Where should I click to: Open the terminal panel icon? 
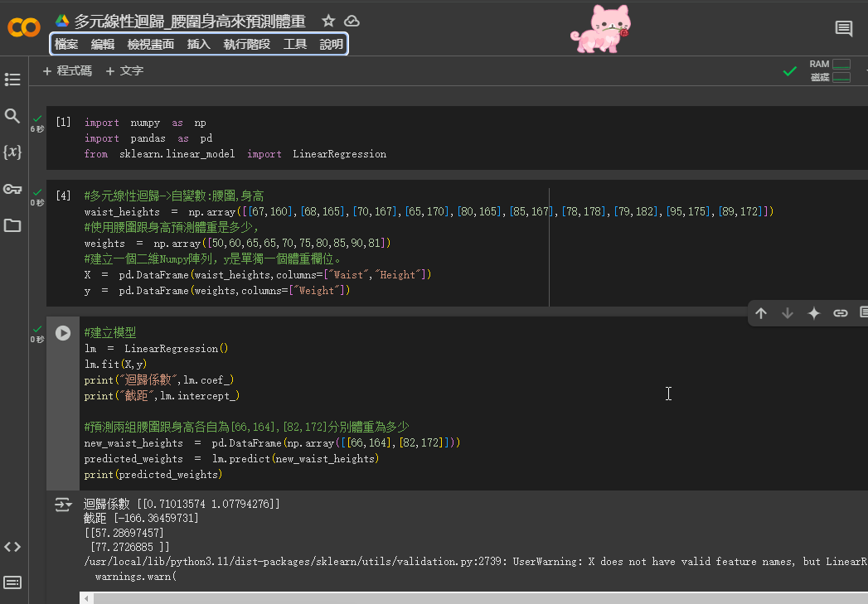coord(12,582)
